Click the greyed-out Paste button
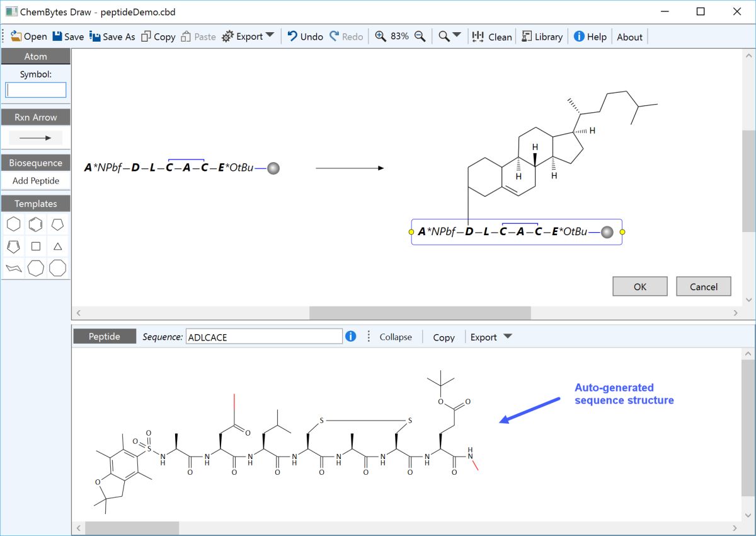Viewport: 756px width, 536px height. (198, 37)
